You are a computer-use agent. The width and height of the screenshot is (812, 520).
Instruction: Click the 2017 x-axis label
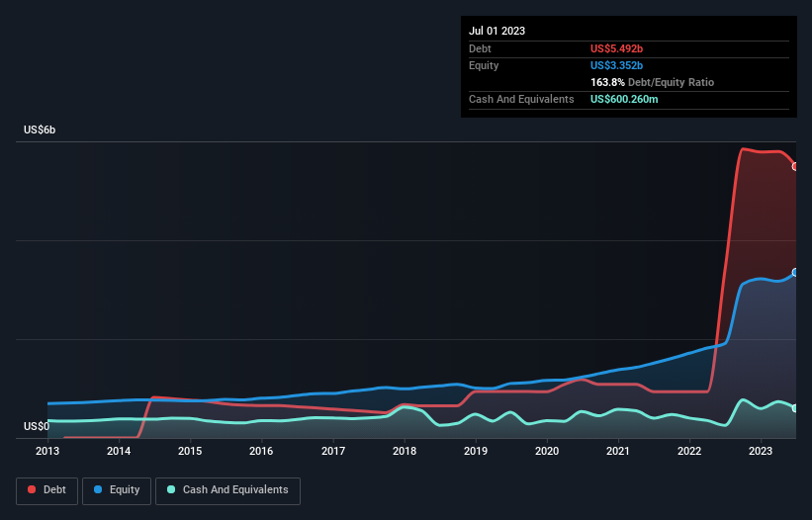click(333, 451)
